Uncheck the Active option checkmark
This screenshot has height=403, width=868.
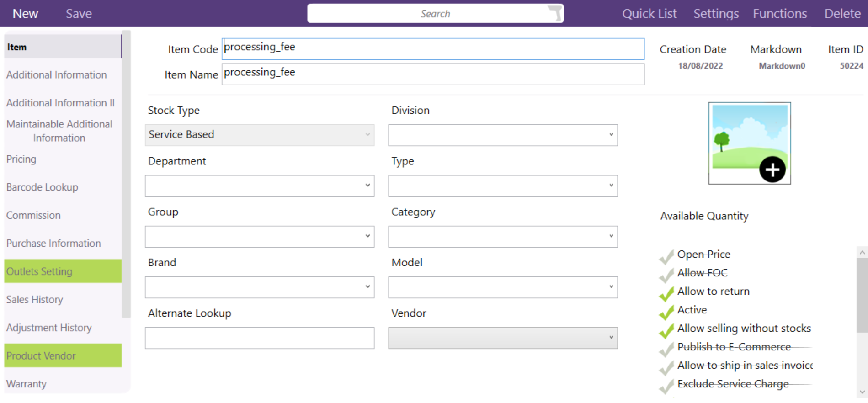(666, 312)
